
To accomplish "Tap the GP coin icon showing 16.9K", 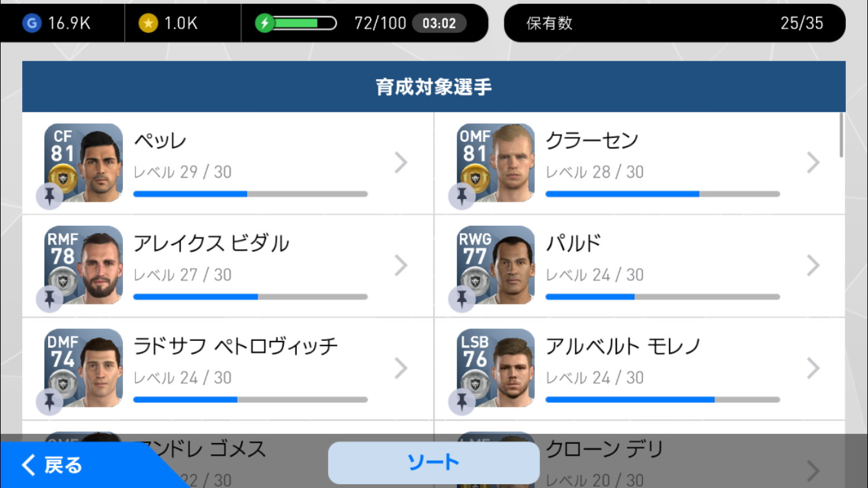I will [31, 23].
